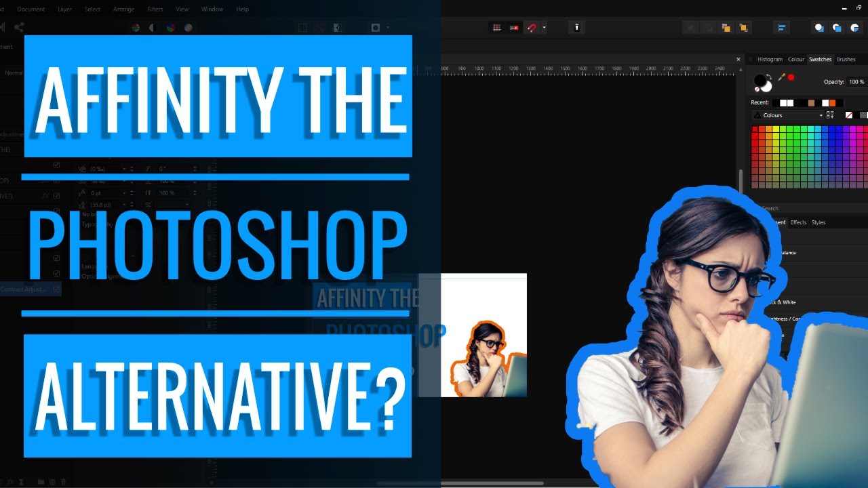
Task: Open the Help menu
Action: click(242, 9)
